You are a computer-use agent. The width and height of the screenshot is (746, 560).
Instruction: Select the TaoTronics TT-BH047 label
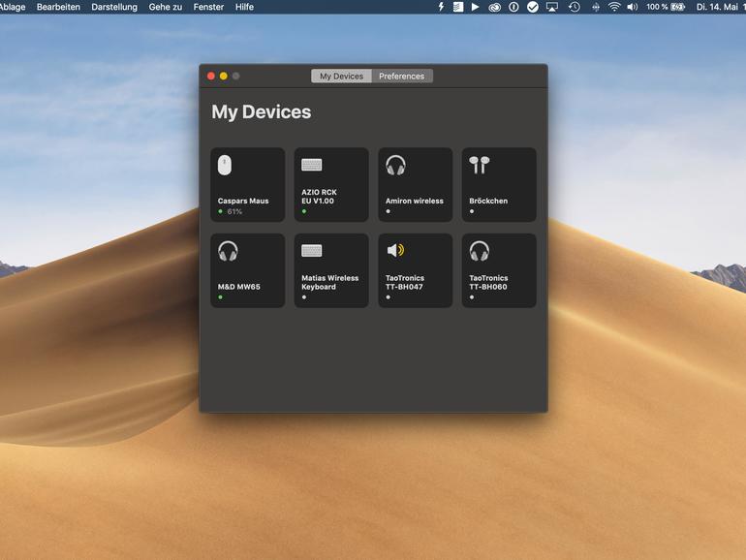(404, 282)
